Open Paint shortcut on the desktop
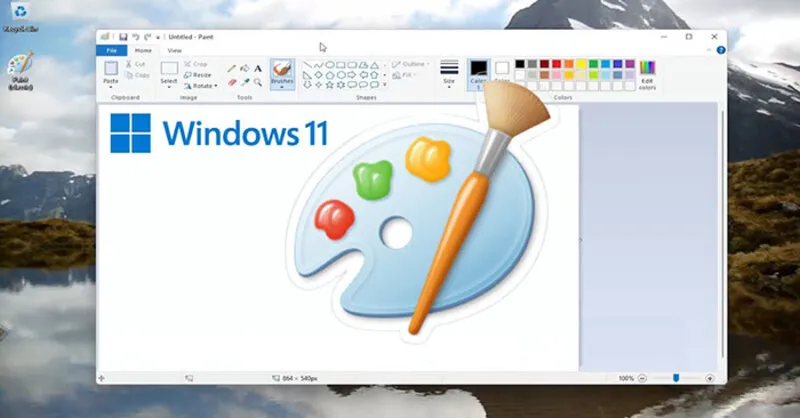This screenshot has height=418, width=800. pyautogui.click(x=19, y=72)
